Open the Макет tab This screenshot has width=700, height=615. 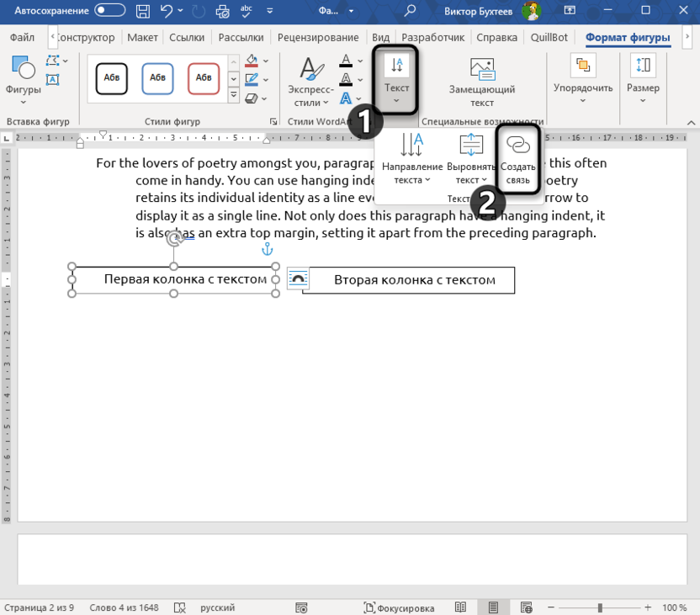click(x=142, y=38)
